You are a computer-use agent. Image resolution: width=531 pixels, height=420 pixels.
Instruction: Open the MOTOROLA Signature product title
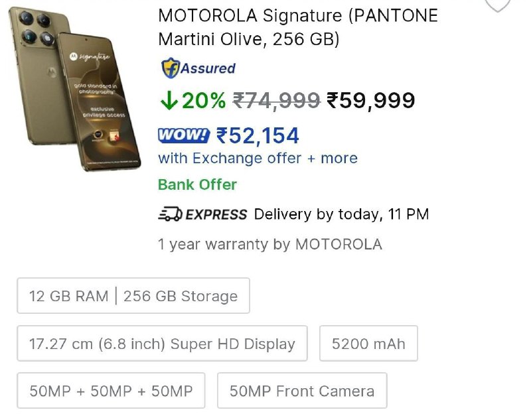click(298, 27)
